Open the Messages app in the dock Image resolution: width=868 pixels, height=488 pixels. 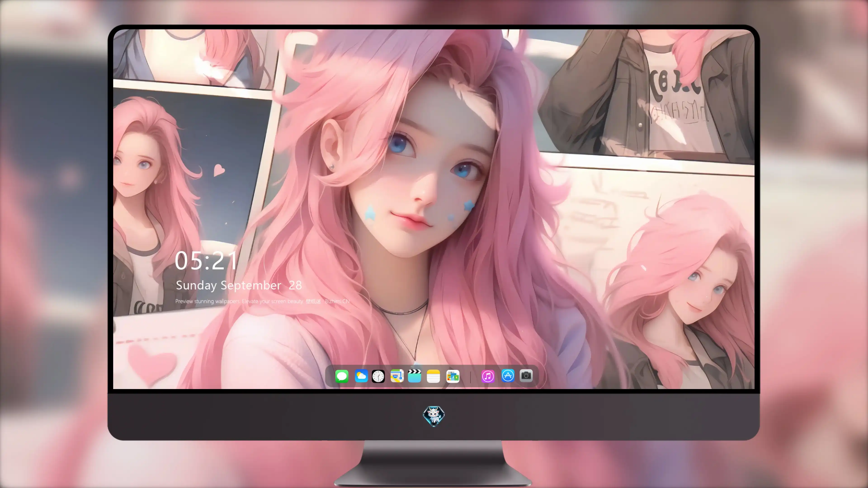click(x=342, y=376)
